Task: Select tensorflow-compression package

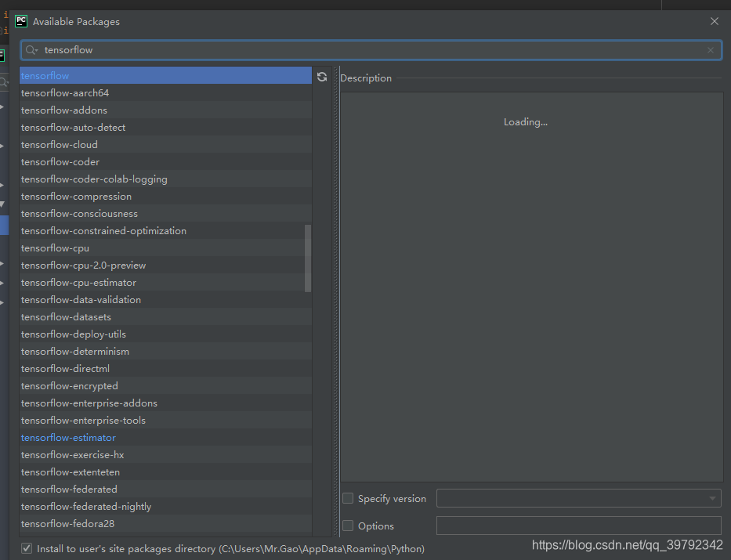Action: point(165,196)
